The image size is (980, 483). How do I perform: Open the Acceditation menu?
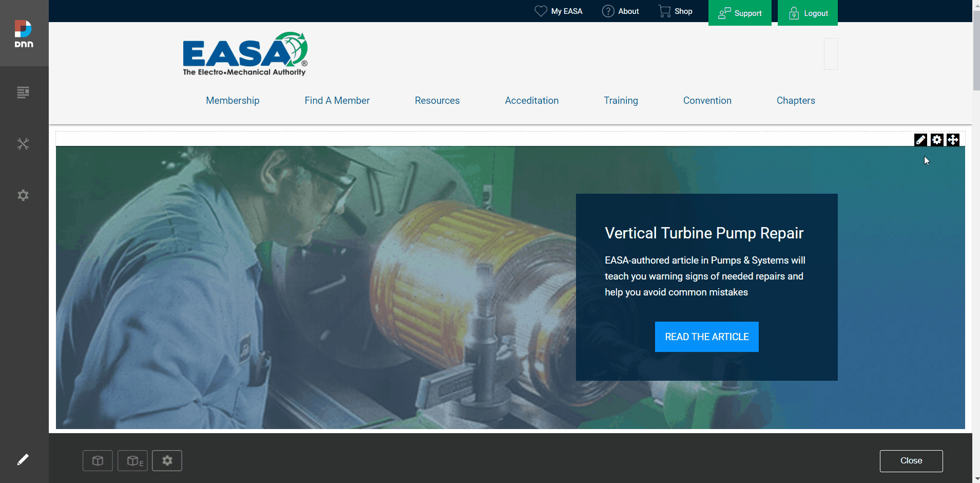click(x=531, y=101)
